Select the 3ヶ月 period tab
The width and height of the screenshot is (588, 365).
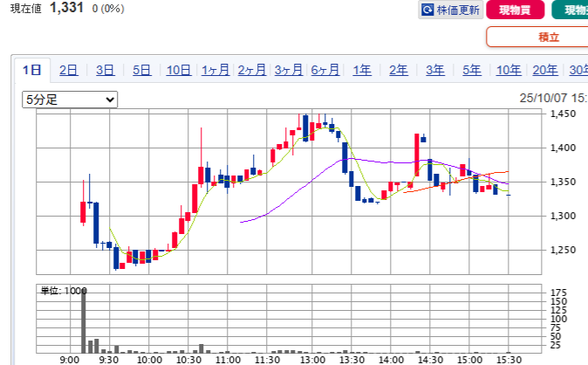(x=288, y=71)
